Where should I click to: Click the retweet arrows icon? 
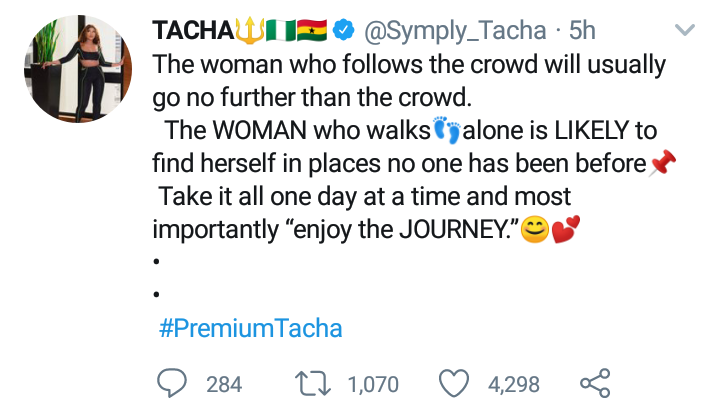[x=313, y=384]
